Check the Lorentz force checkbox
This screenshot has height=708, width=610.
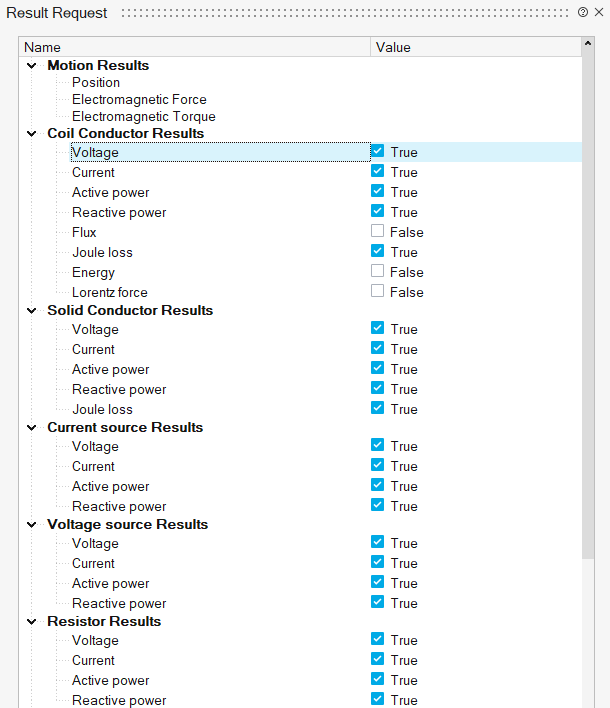[x=377, y=291]
